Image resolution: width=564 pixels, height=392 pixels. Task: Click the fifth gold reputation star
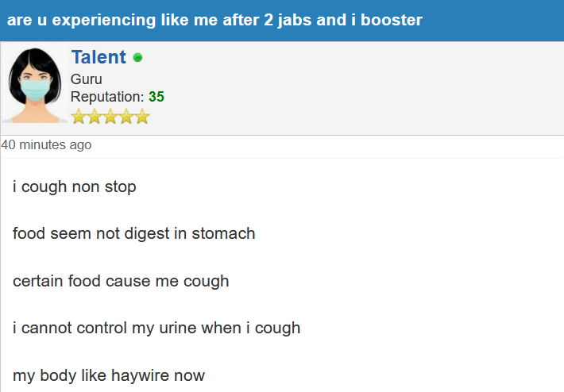(142, 117)
